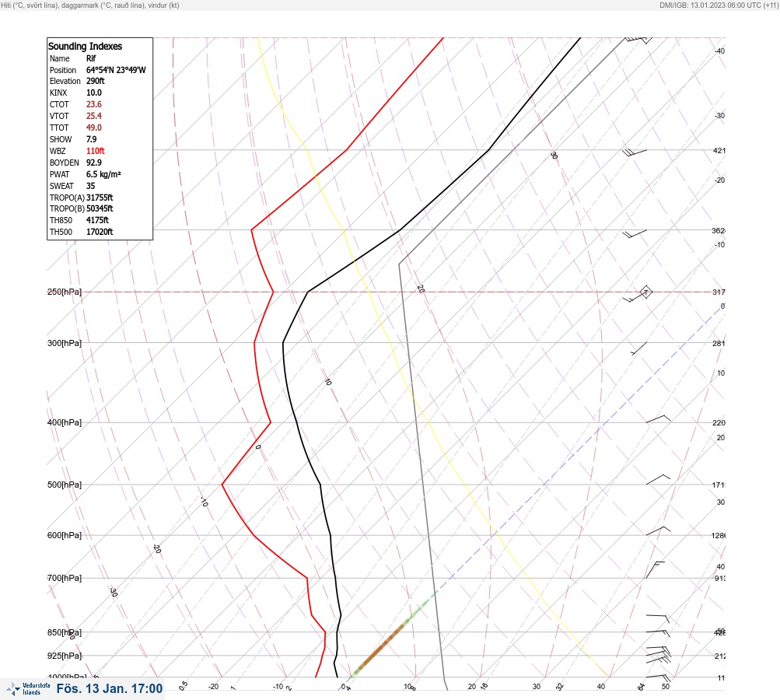Click the station name 'Rif'
Viewport: 780px width, 700px height.
point(91,58)
